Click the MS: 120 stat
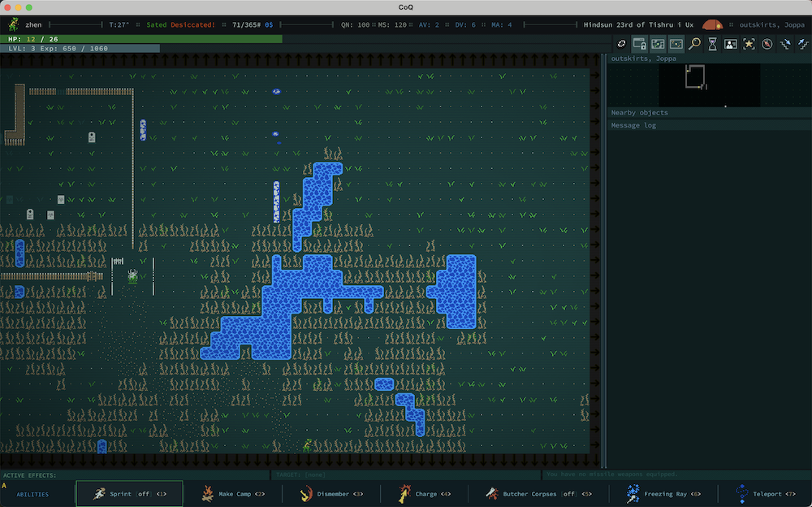This screenshot has height=507, width=812. pyautogui.click(x=392, y=24)
